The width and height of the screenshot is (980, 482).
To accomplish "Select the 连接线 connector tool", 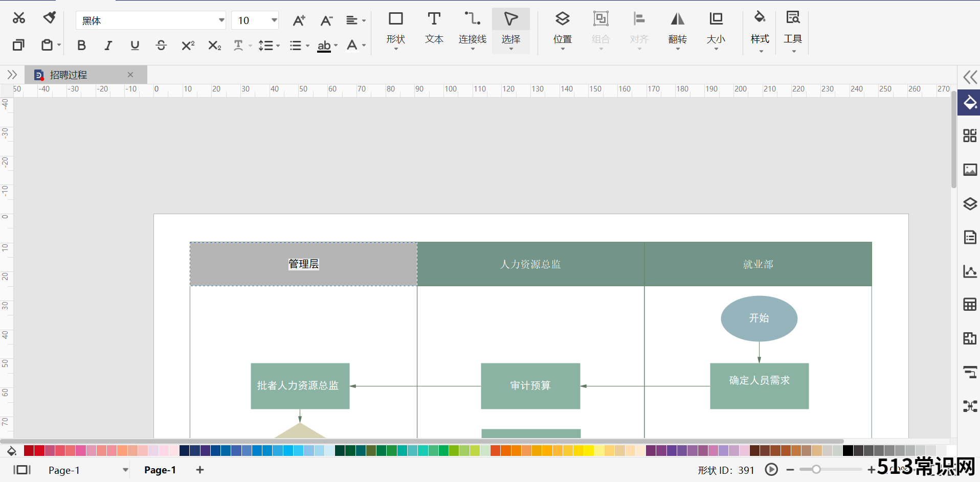I will tap(472, 30).
